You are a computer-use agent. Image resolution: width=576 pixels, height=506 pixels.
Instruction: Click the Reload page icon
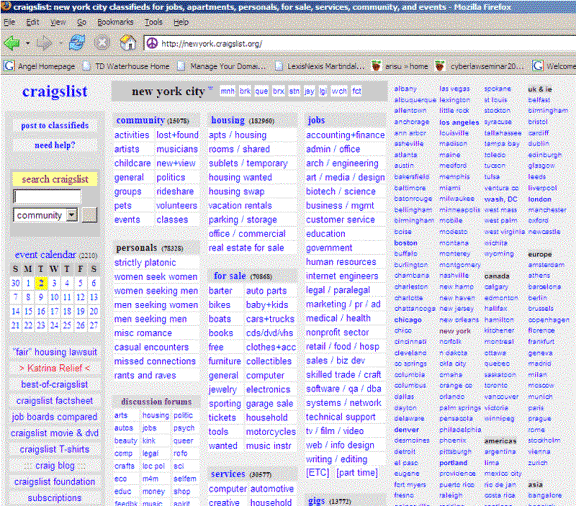[77, 43]
